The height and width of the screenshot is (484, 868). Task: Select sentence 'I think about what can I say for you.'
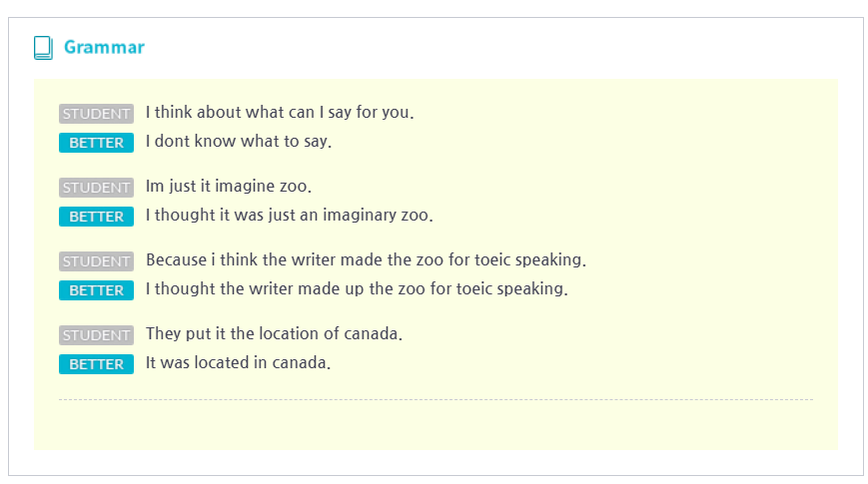(280, 113)
